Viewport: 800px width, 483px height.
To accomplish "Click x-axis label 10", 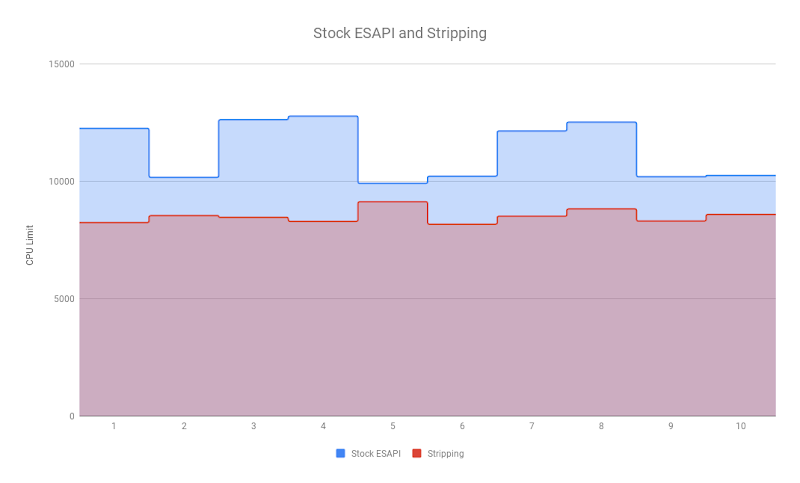I will (x=740, y=426).
